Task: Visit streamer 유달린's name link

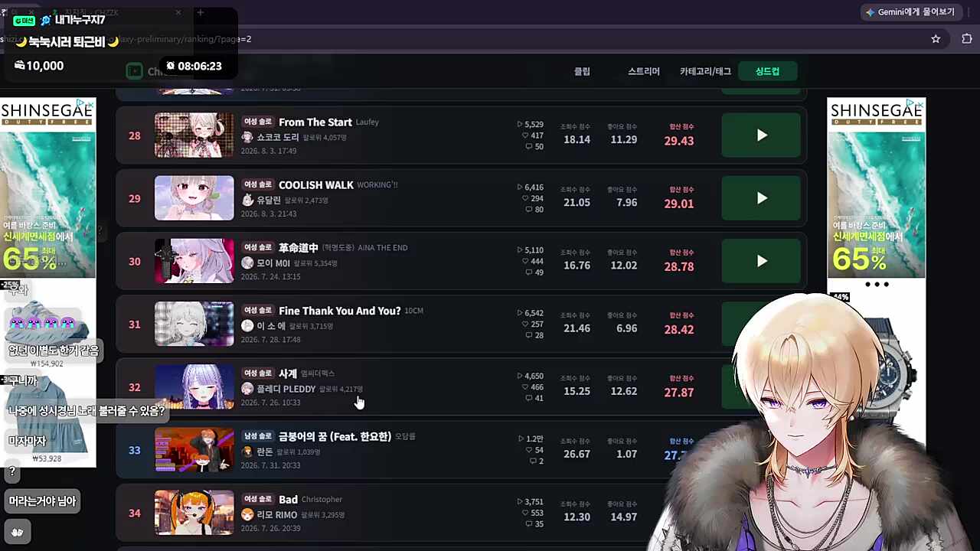Action: 269,200
